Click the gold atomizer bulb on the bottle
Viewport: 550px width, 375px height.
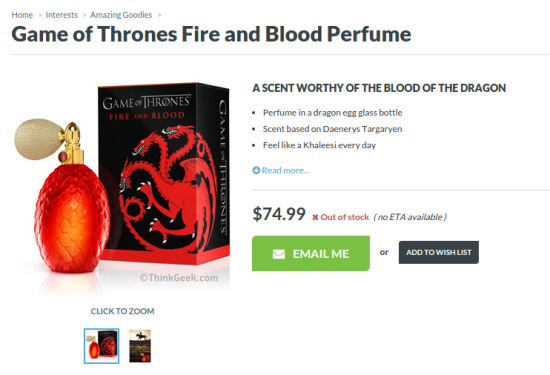click(x=39, y=139)
